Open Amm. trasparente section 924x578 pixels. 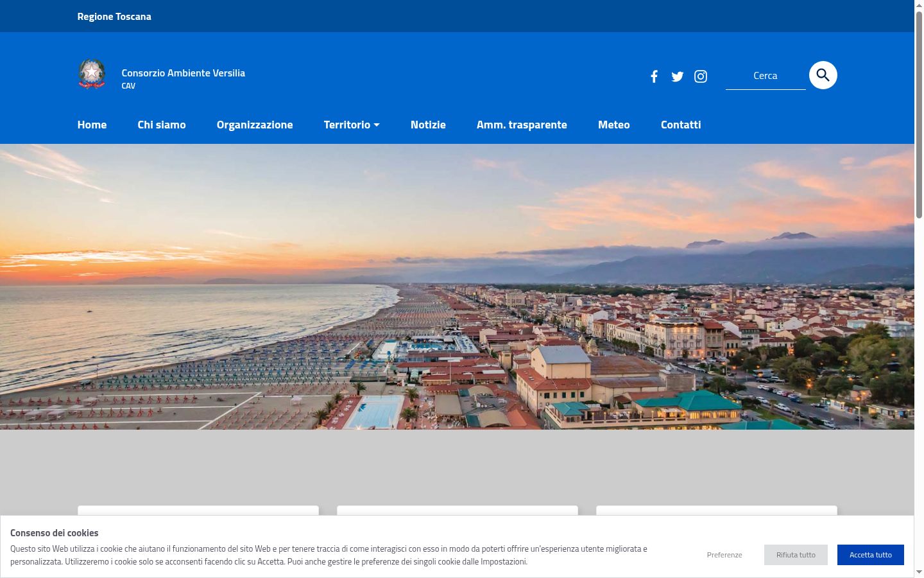(x=522, y=125)
